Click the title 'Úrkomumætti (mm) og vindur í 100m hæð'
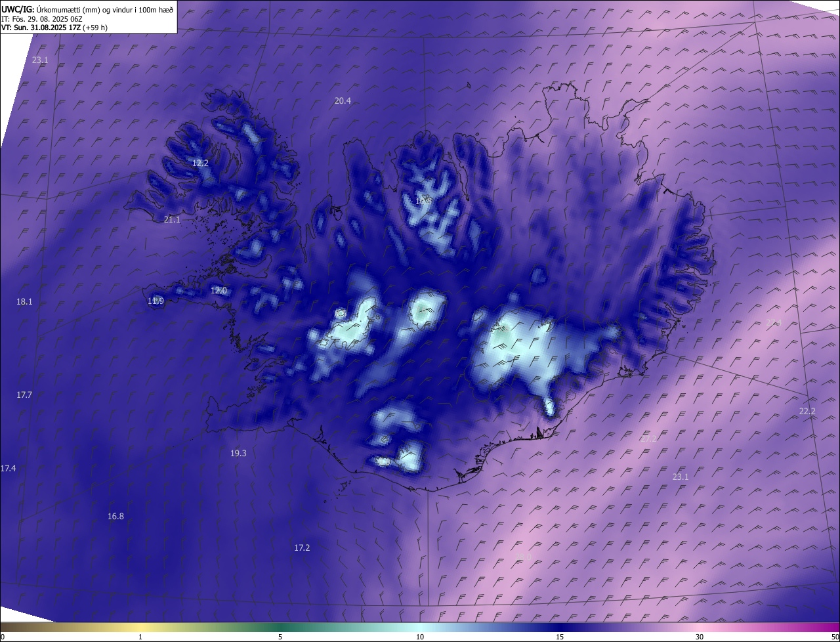840x642 pixels. 105,9
